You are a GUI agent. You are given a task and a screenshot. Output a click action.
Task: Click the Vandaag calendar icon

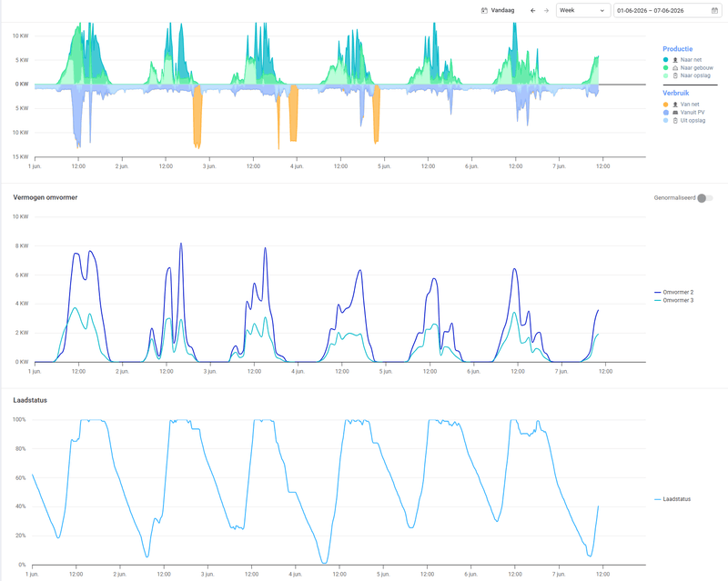coord(484,10)
